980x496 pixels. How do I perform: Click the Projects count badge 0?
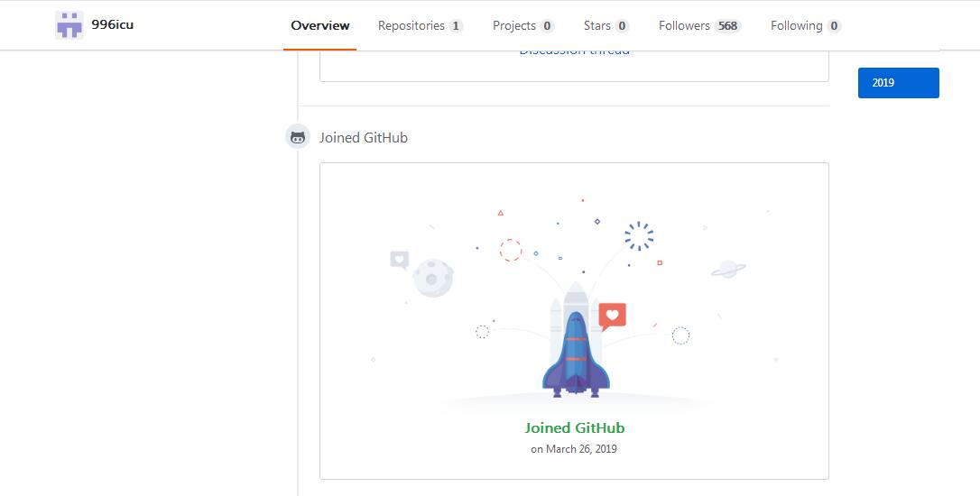[x=547, y=26]
